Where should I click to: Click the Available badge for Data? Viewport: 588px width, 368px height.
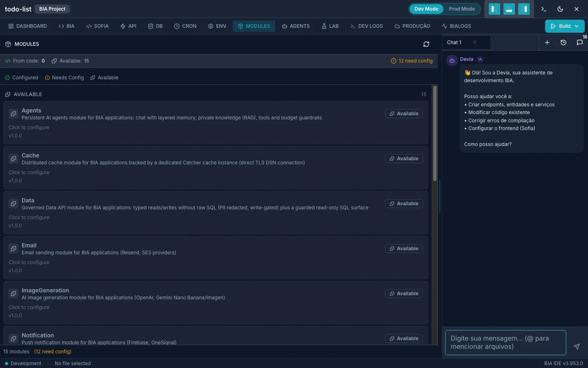click(x=404, y=204)
